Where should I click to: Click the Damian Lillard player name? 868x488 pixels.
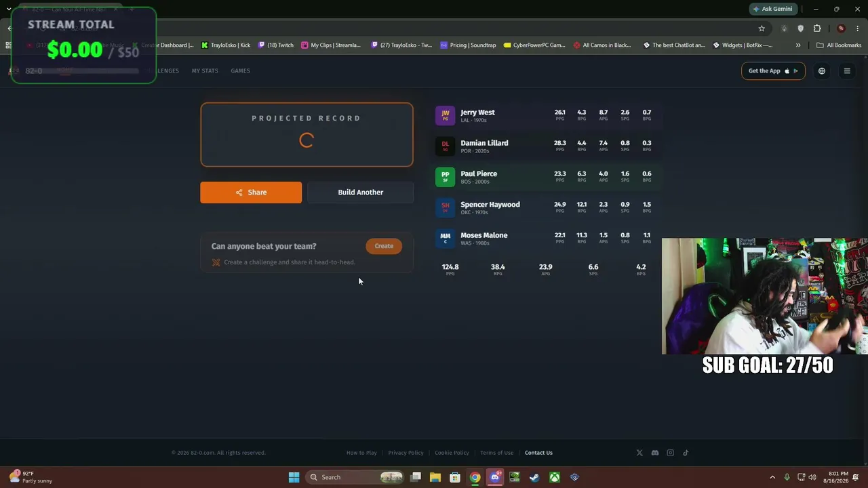click(484, 143)
